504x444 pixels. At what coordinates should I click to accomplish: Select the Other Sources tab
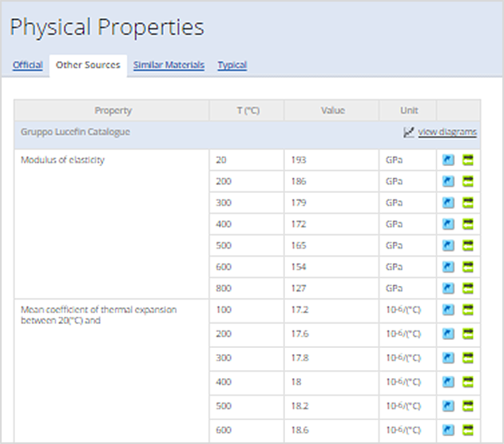88,65
